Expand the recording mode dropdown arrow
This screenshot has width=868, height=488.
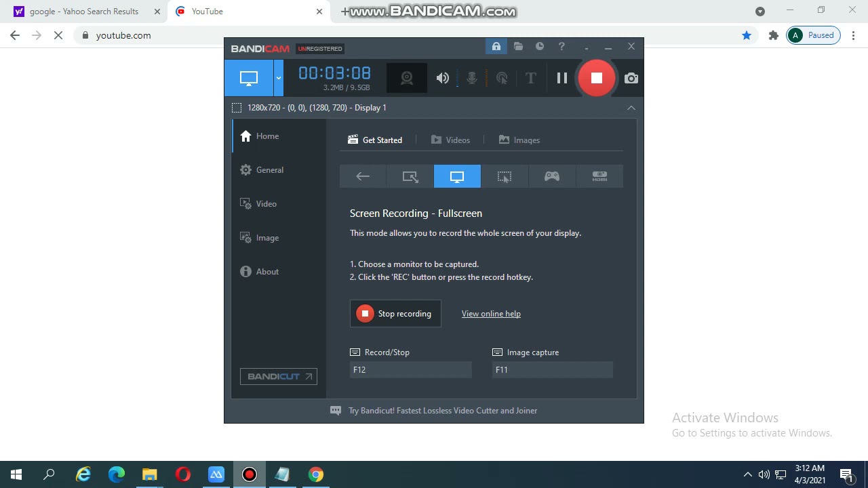click(x=278, y=78)
